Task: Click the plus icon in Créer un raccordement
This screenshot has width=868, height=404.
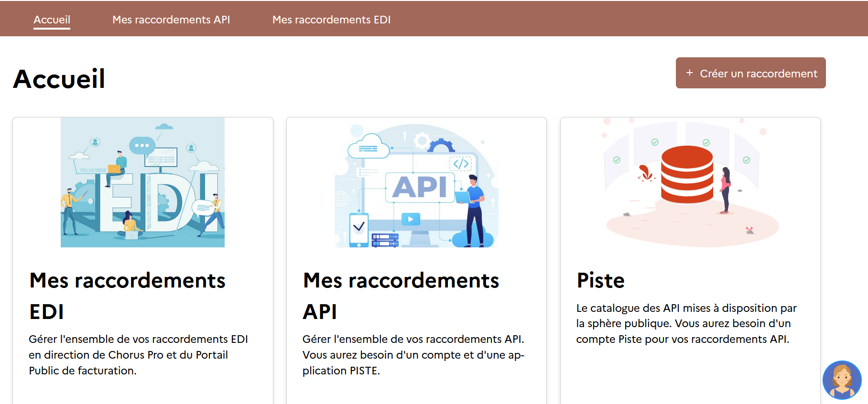Action: [689, 73]
